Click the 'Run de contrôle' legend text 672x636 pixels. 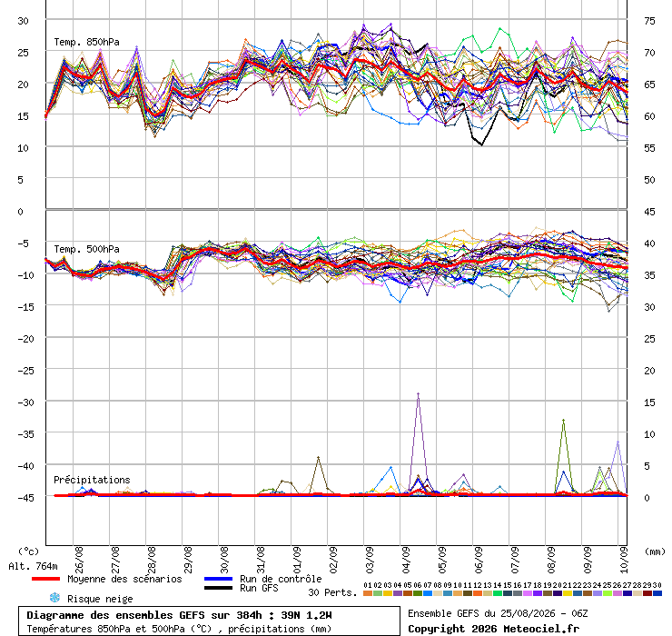click(281, 579)
